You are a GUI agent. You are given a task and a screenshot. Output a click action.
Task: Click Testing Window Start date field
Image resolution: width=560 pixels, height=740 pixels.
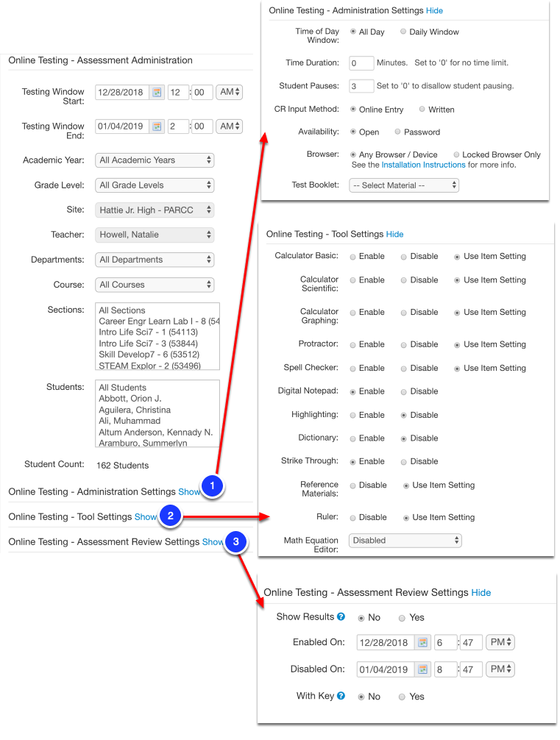point(122,92)
